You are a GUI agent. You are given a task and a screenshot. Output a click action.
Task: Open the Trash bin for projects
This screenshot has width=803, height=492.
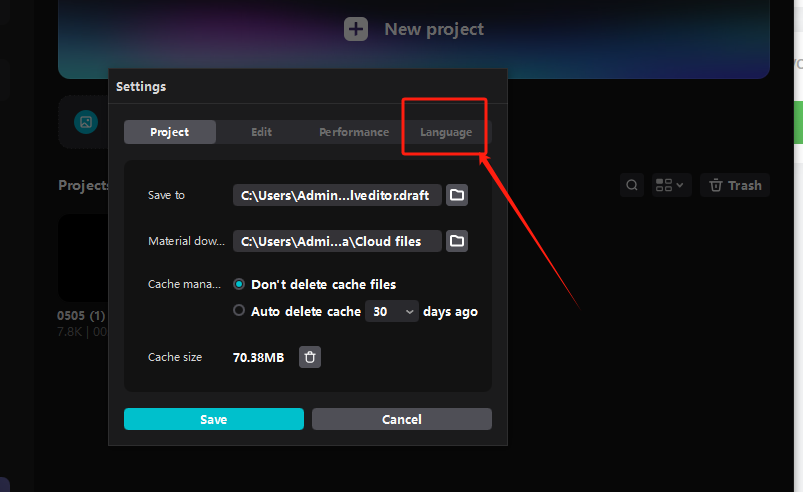735,185
